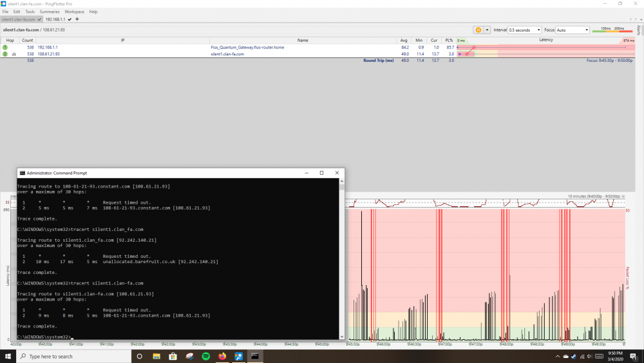Select Fios_Quantum_Gateway.fios-router.home name
The width and height of the screenshot is (644, 363).
coord(247,47)
